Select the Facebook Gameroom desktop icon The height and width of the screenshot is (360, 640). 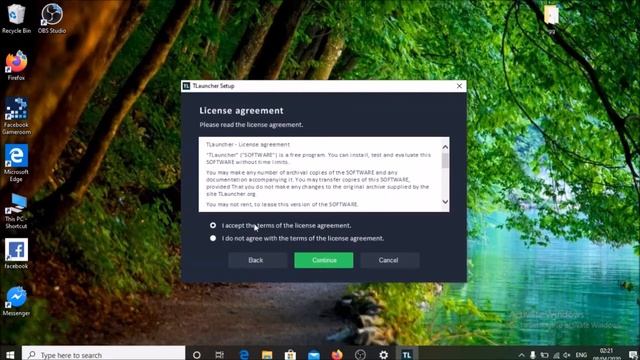(x=16, y=116)
